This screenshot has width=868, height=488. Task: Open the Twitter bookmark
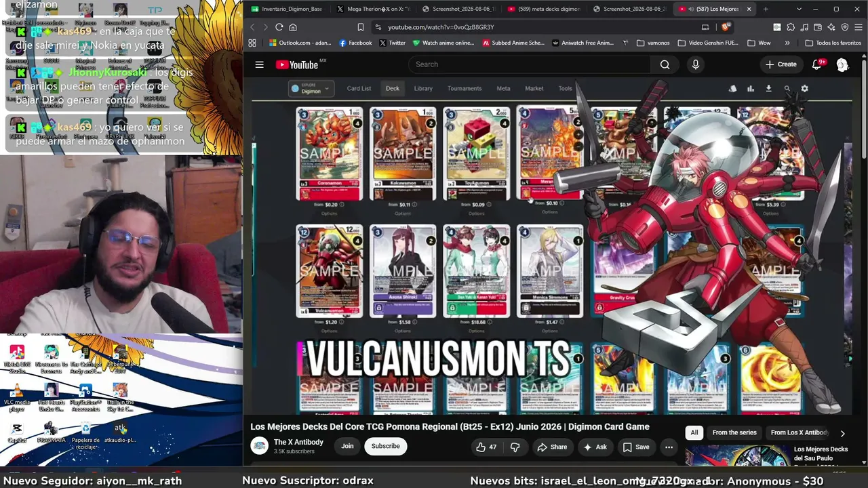point(392,43)
